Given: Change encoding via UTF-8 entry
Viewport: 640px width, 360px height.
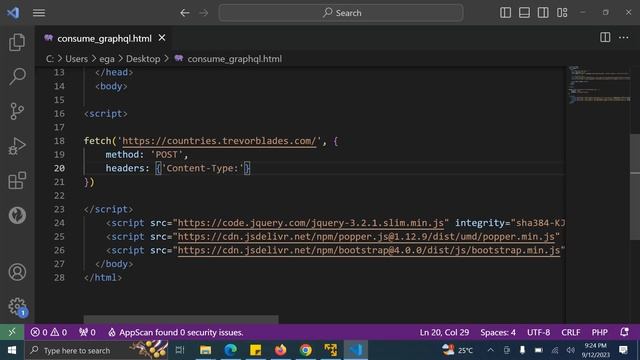Looking at the screenshot, I should 538,332.
